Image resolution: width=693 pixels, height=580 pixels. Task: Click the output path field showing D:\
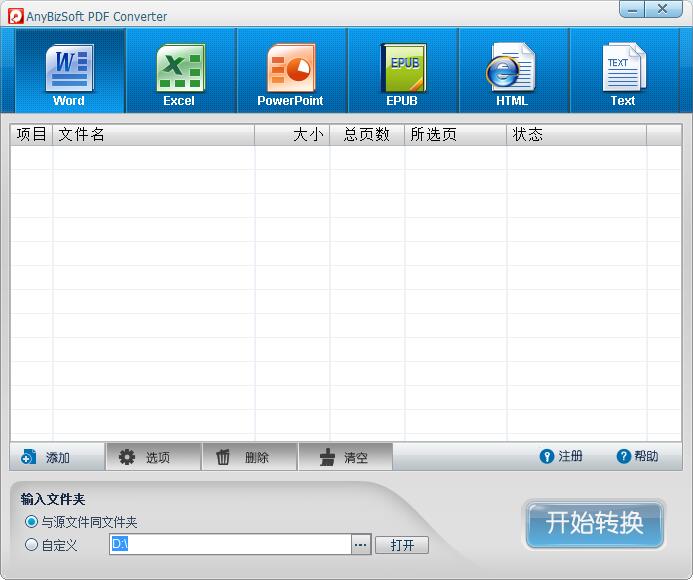pyautogui.click(x=230, y=544)
